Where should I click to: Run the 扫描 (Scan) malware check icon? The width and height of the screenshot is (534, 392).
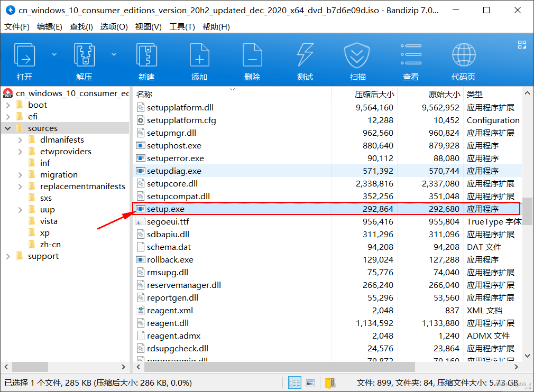click(357, 58)
